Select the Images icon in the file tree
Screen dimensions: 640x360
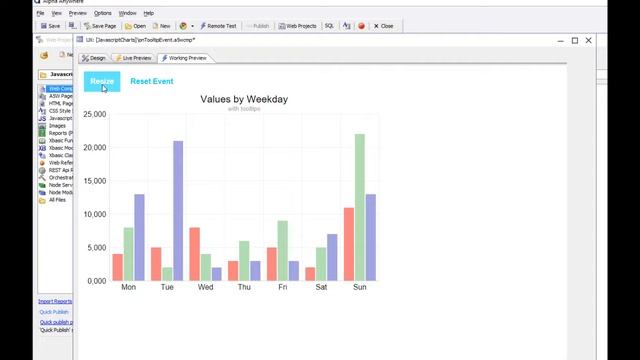pyautogui.click(x=42, y=126)
